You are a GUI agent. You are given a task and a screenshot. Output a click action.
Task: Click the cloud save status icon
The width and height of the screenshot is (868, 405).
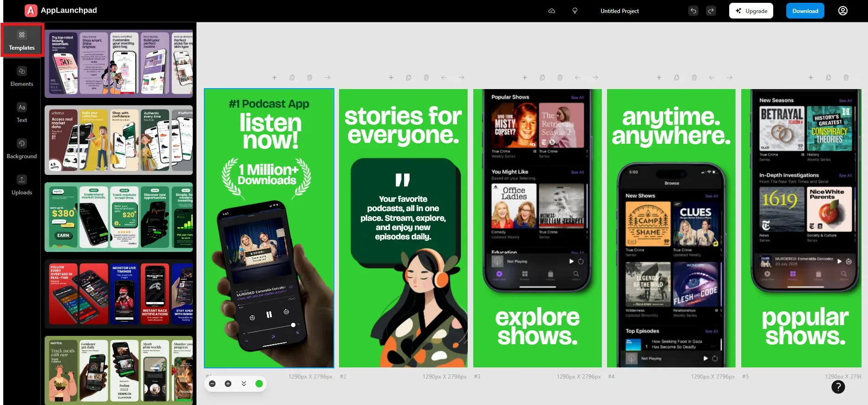click(x=552, y=11)
